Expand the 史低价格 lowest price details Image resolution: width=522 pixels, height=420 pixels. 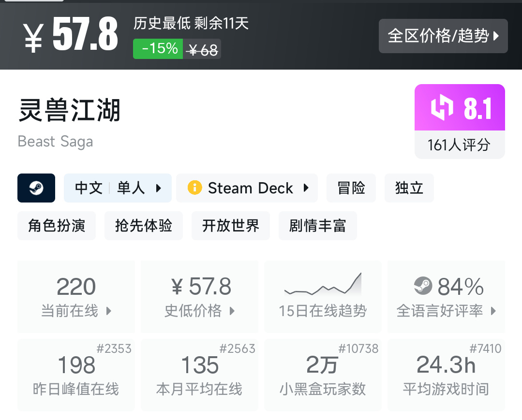point(232,311)
